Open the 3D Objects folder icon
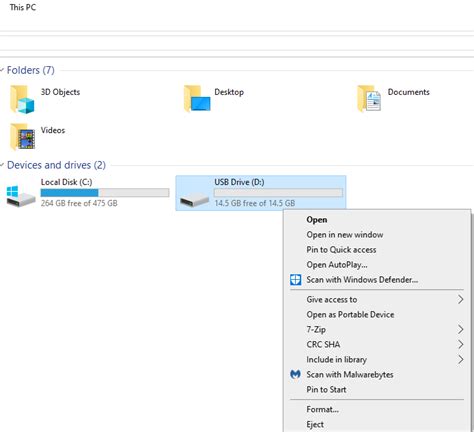The width and height of the screenshot is (474, 432). (22, 99)
